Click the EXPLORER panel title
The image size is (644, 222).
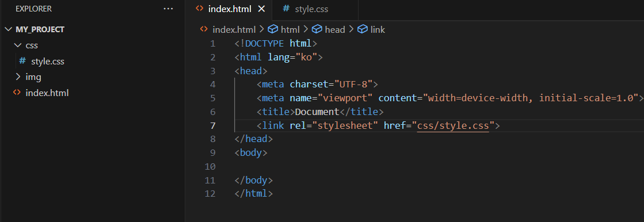[x=34, y=9]
